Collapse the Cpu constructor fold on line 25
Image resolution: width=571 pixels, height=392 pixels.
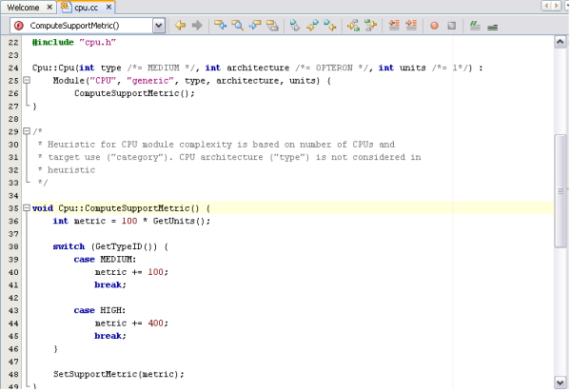[x=27, y=80]
